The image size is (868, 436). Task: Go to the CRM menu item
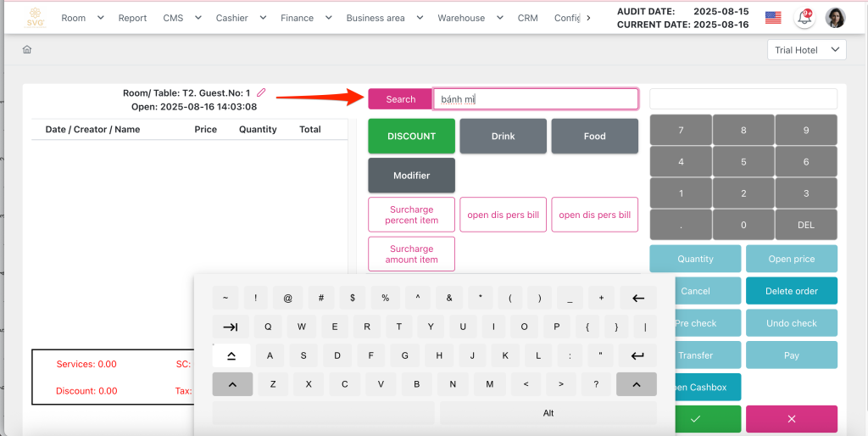pos(527,18)
